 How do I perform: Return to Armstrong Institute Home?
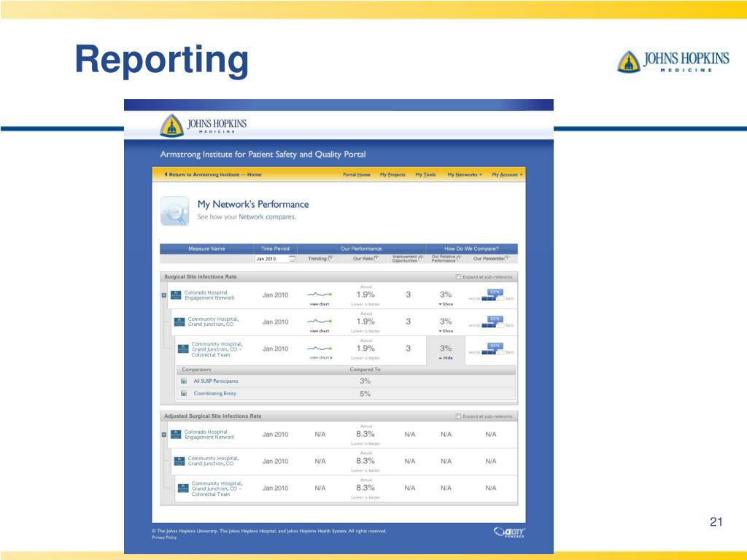(213, 175)
